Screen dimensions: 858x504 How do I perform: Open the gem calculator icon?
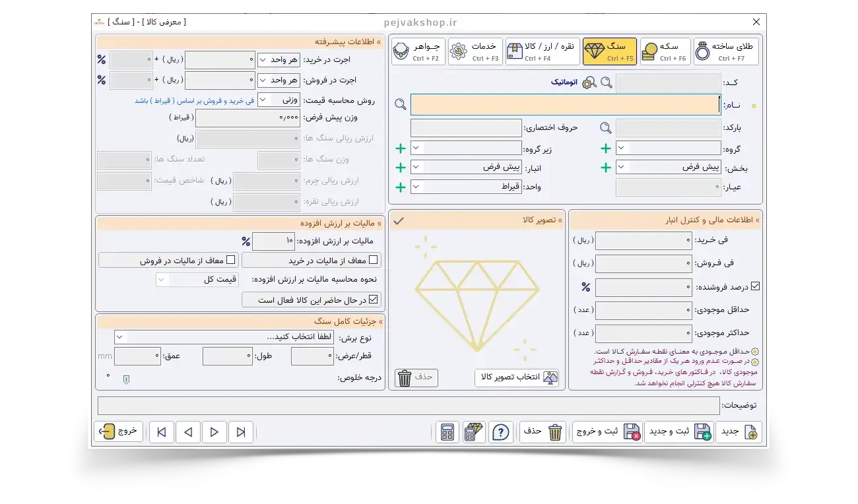point(473,432)
